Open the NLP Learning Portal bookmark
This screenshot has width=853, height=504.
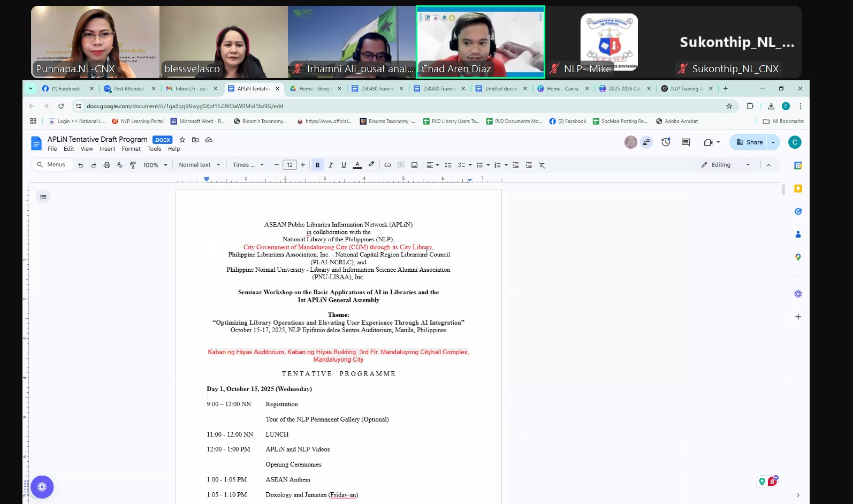[x=138, y=121]
